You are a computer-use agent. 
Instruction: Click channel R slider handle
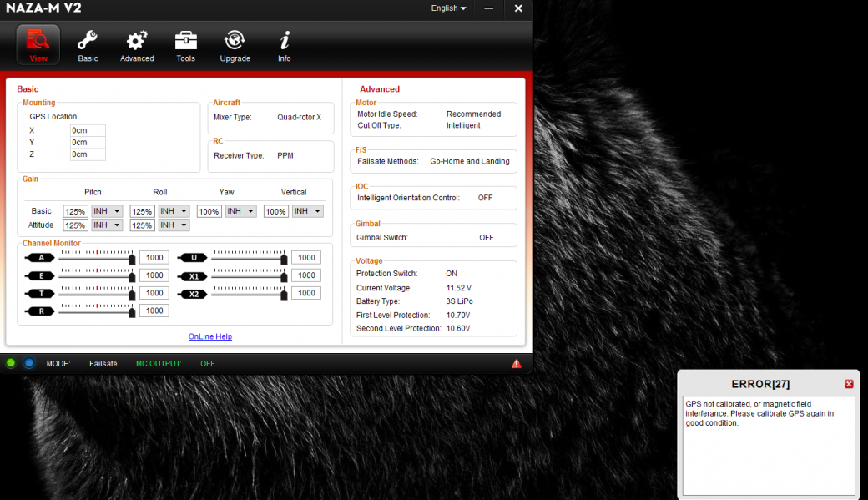(132, 313)
